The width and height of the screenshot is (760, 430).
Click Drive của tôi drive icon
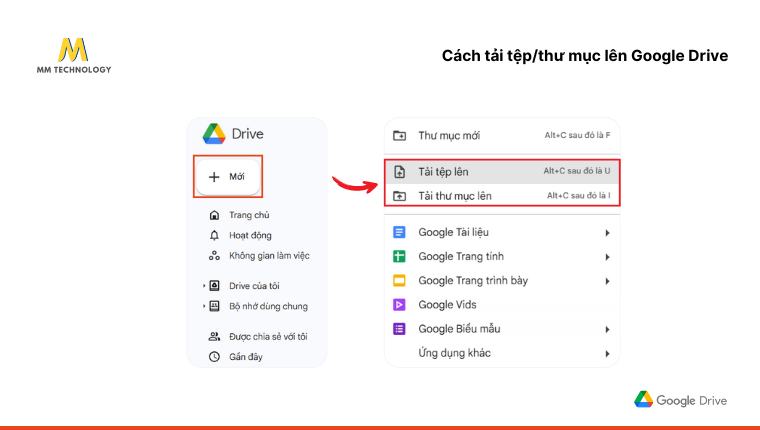[x=214, y=286]
